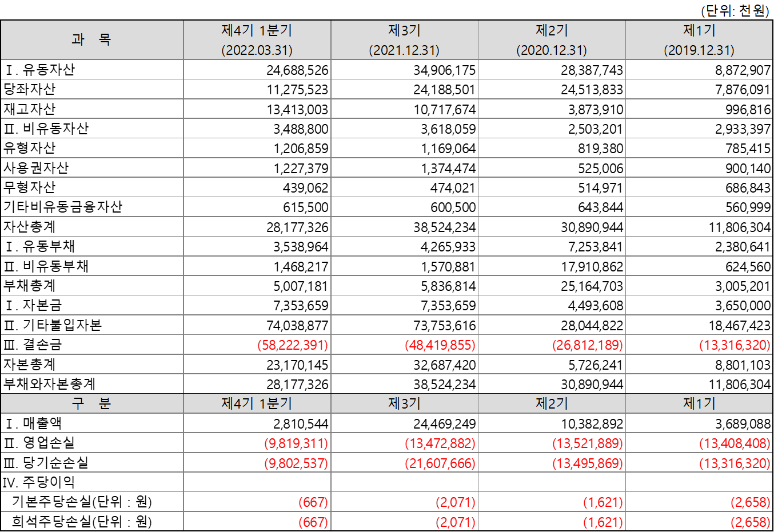Click value 996,816 in 재고자산 row
The height and width of the screenshot is (532, 774).
(x=748, y=110)
